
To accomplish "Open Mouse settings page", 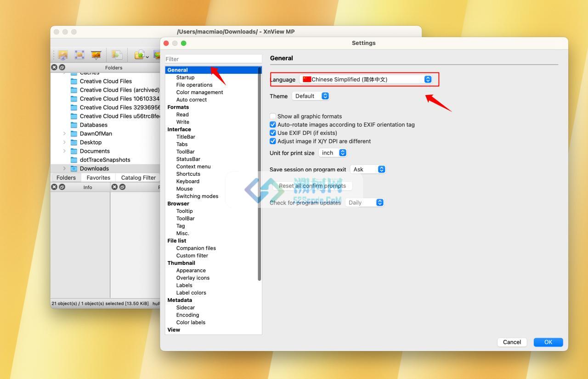I will pos(185,189).
